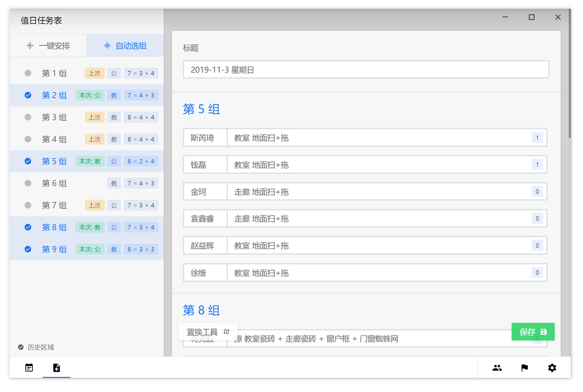The height and width of the screenshot is (392, 583).
Task: Click the 值日任务表 window title
Action: [41, 20]
